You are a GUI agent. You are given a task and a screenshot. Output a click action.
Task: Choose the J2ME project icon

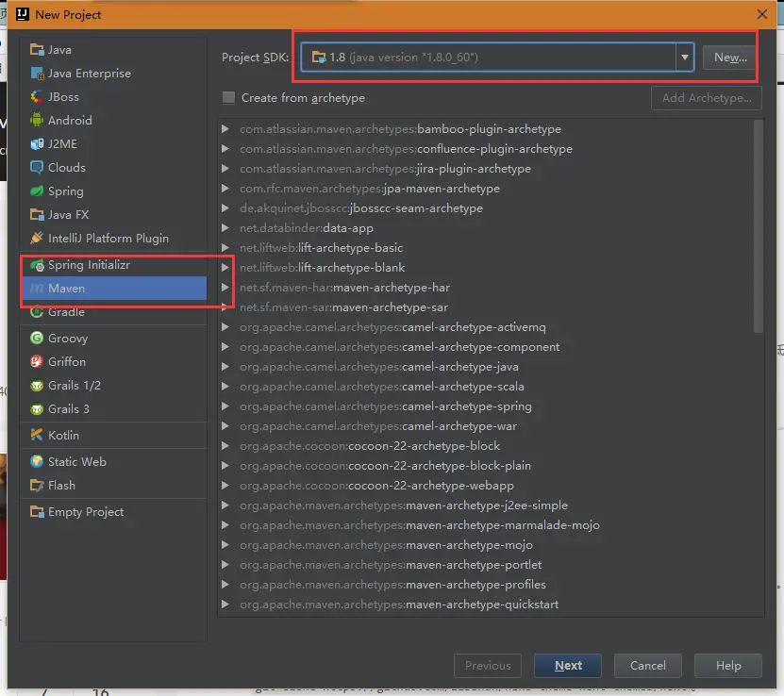(x=37, y=144)
